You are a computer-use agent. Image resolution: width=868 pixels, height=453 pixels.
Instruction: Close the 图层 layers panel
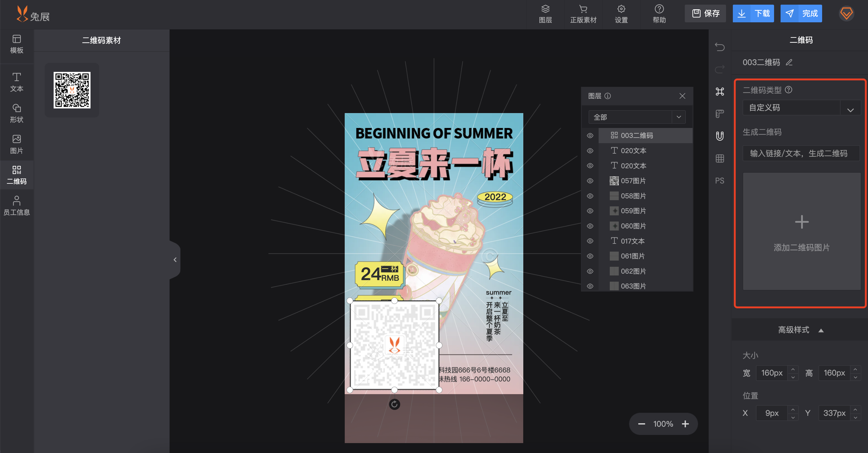point(682,96)
